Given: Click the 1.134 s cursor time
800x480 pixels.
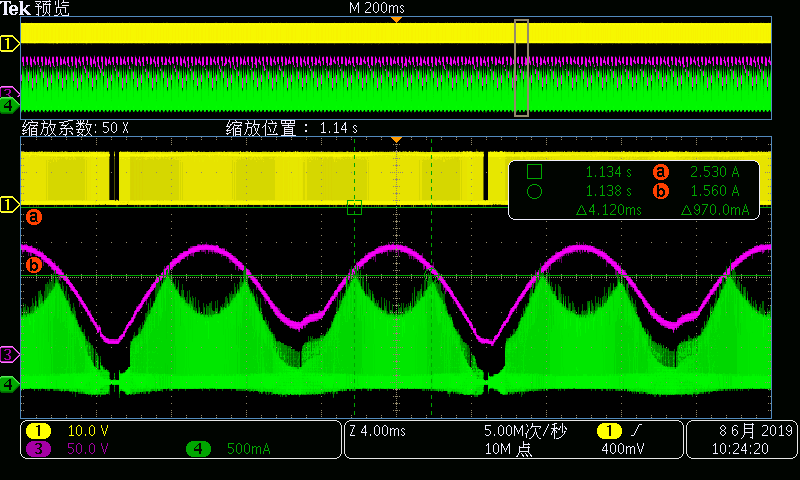Looking at the screenshot, I should coord(608,172).
